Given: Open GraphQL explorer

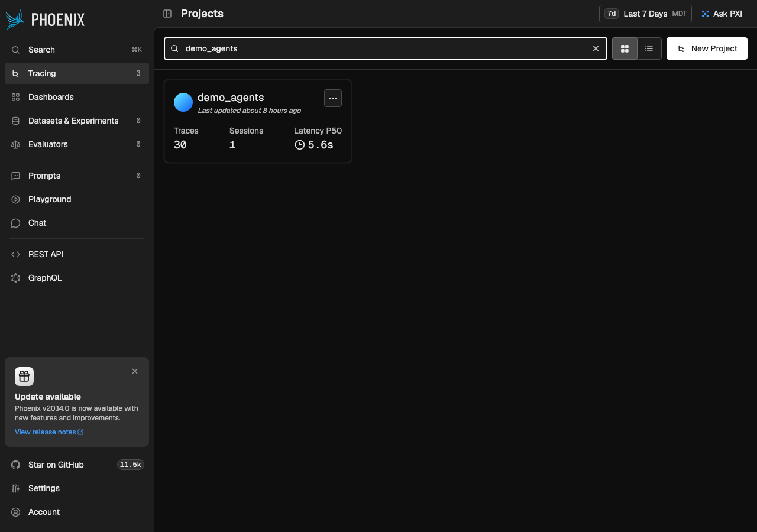Looking at the screenshot, I should (77, 278).
